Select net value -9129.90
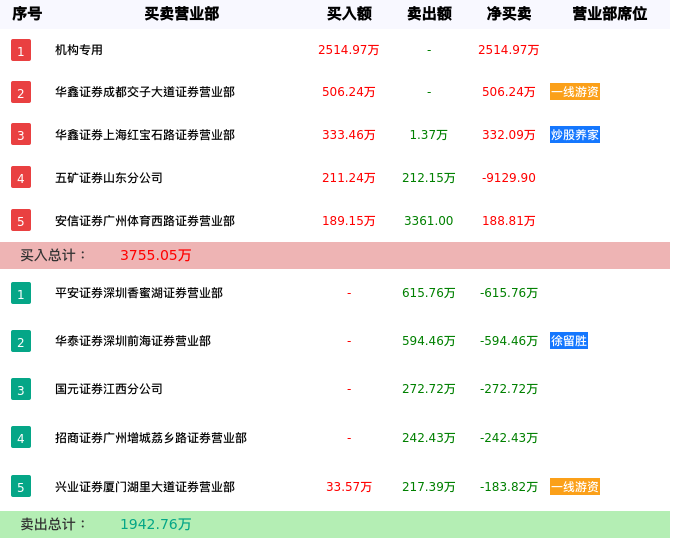This screenshot has width=676, height=540. point(509,178)
